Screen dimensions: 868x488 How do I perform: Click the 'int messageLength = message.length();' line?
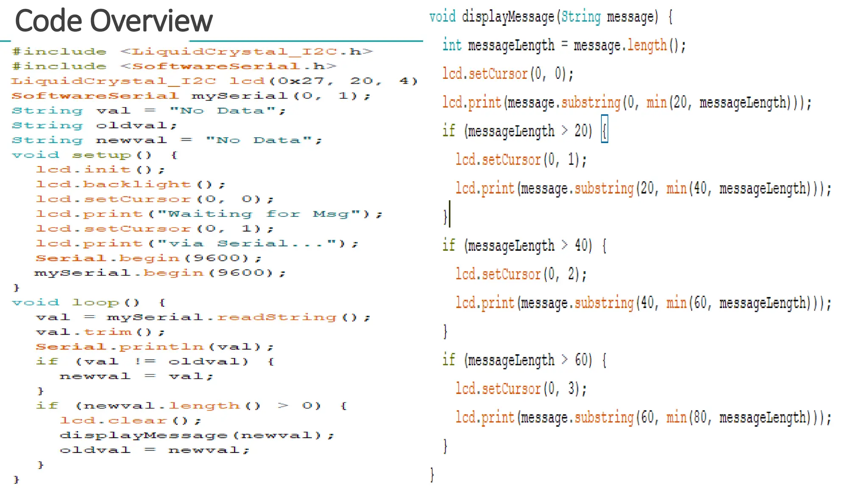click(x=564, y=45)
